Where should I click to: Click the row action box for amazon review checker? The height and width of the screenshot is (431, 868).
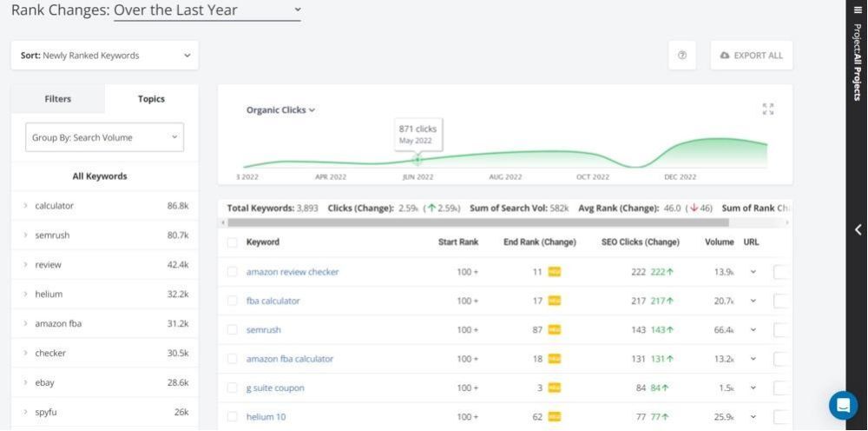[x=782, y=272]
